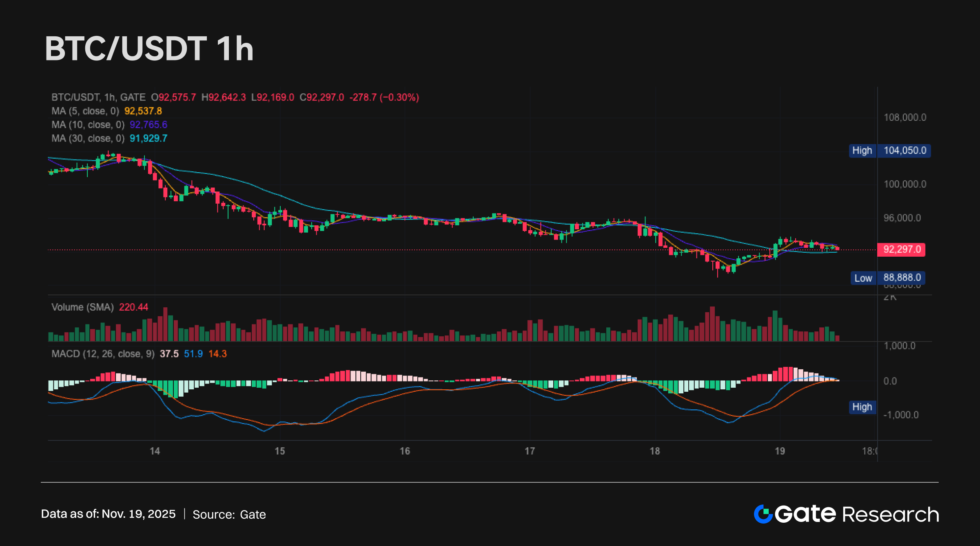Click the Volume (SMA) indicator label

click(82, 307)
